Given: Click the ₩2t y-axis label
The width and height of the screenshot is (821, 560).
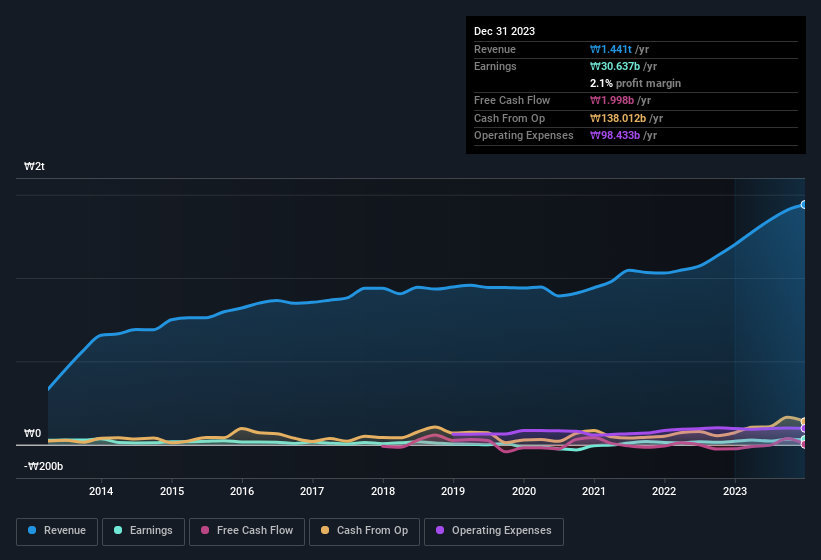Looking at the screenshot, I should [x=34, y=166].
